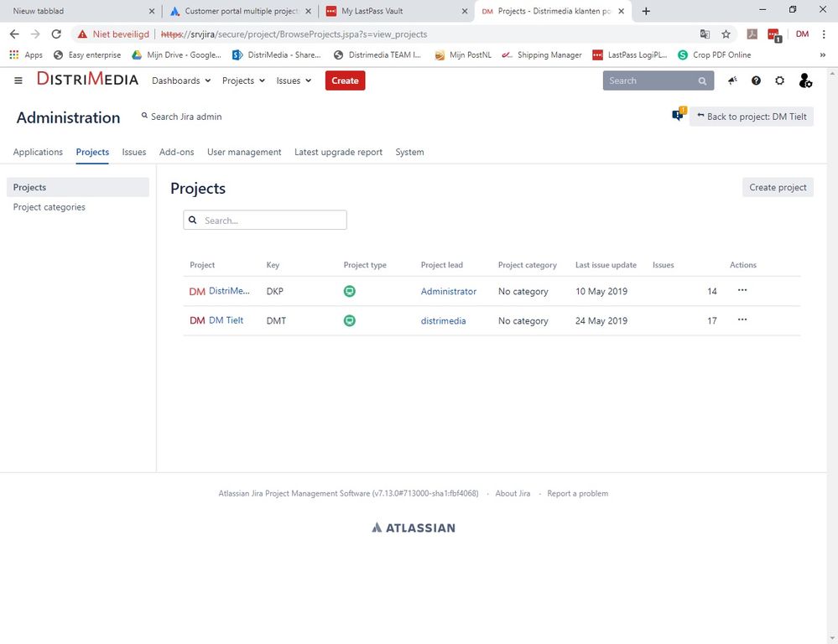838x644 pixels.
Task: Click the magnifier icon in top Search box
Action: pos(702,81)
